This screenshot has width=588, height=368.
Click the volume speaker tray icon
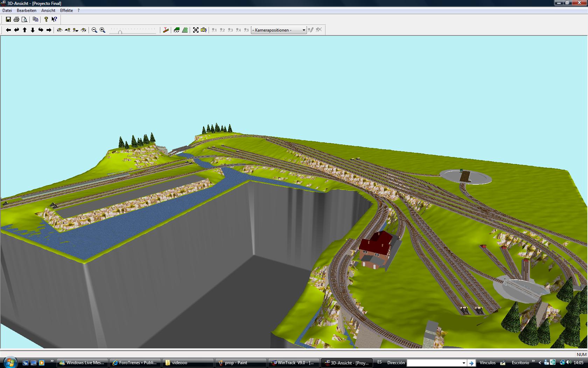point(568,363)
